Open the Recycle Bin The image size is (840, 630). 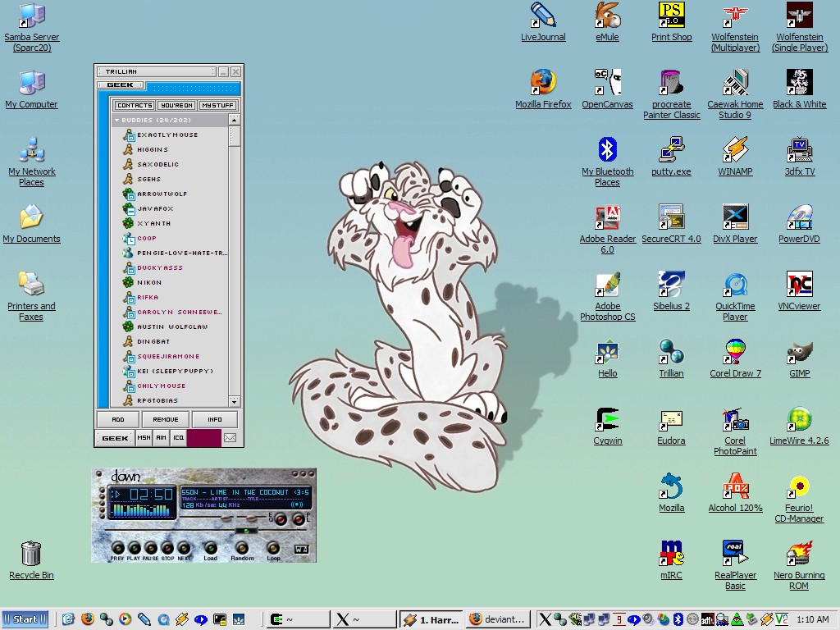pyautogui.click(x=31, y=561)
